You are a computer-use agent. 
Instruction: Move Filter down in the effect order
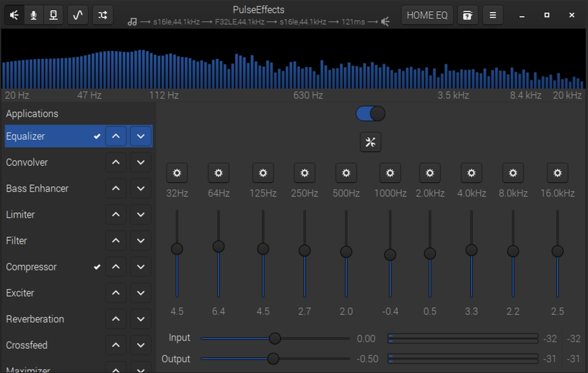tap(141, 241)
